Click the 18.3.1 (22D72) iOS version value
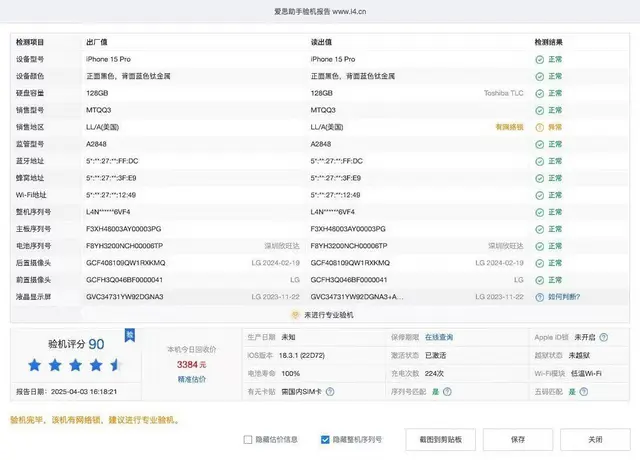The height and width of the screenshot is (460, 640). [x=302, y=356]
